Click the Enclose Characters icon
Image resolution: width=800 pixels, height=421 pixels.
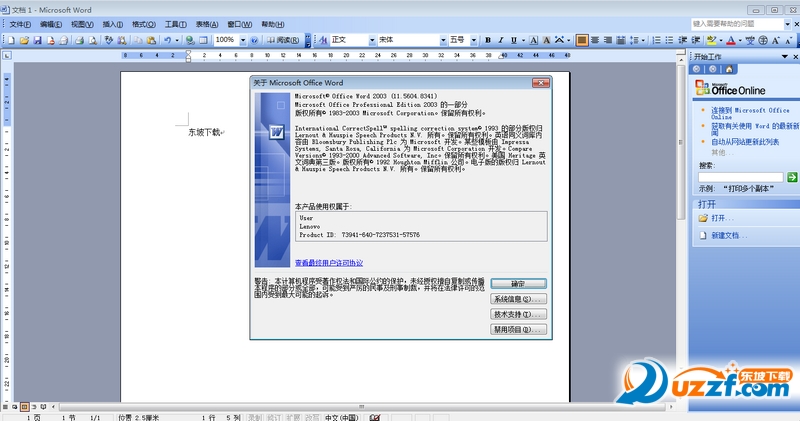tap(763, 40)
